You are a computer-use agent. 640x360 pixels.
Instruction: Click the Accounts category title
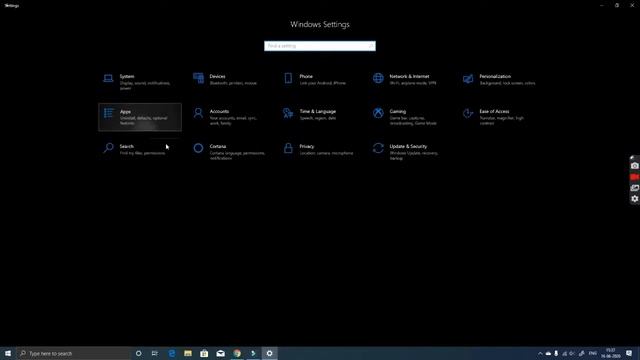pos(220,111)
